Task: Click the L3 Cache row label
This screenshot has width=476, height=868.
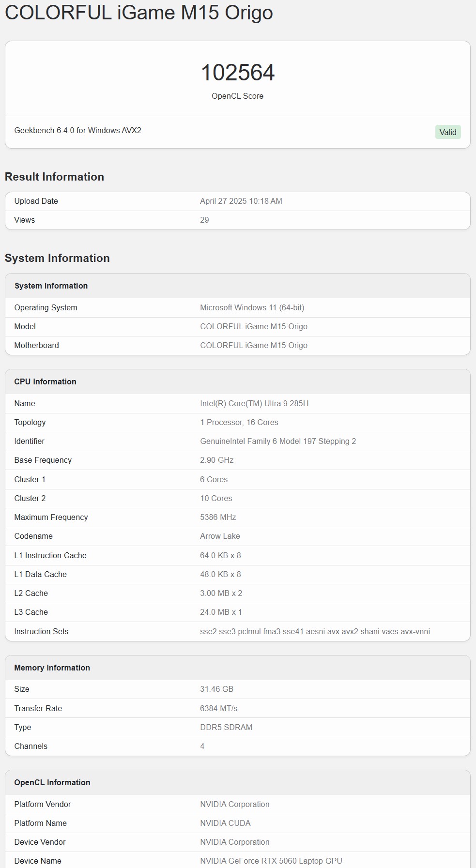Action: [x=31, y=612]
